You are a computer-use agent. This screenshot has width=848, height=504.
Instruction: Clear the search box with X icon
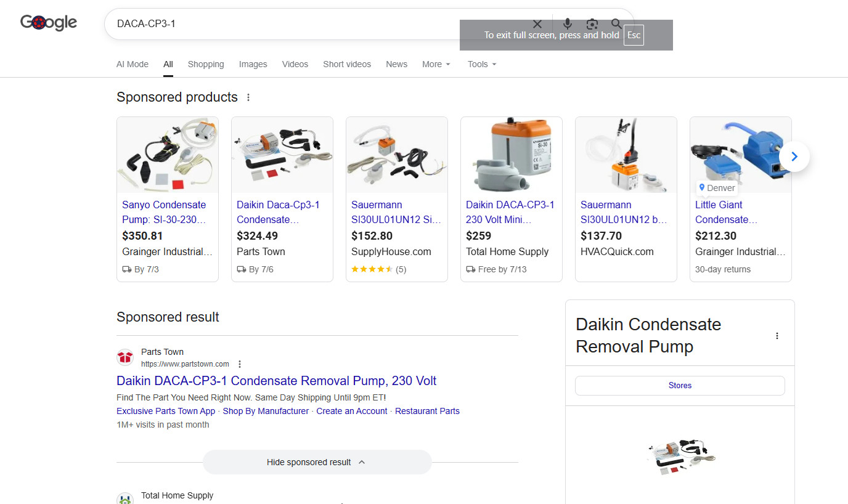[537, 24]
